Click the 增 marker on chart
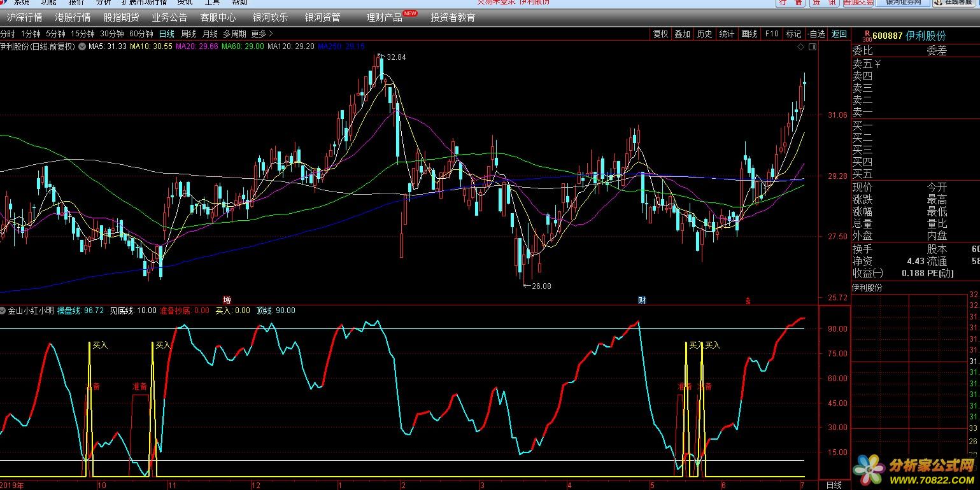980x490 pixels. [227, 300]
